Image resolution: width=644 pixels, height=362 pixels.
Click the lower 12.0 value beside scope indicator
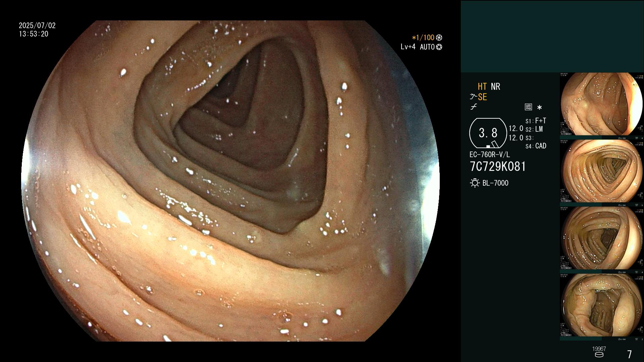(x=516, y=138)
